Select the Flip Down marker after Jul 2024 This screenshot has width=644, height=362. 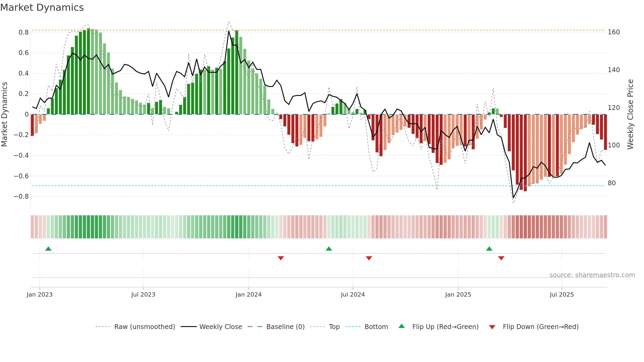[x=369, y=258]
